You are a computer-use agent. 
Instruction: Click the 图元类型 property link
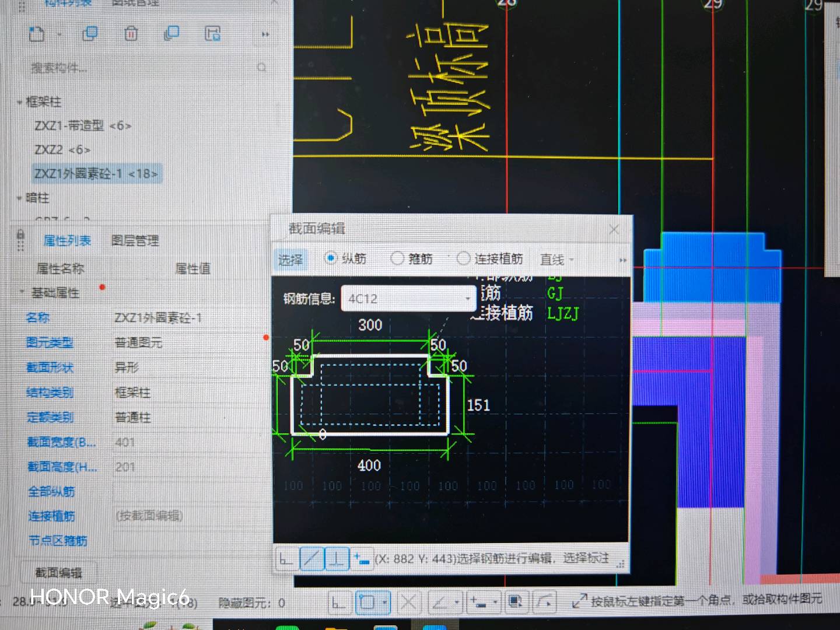50,342
